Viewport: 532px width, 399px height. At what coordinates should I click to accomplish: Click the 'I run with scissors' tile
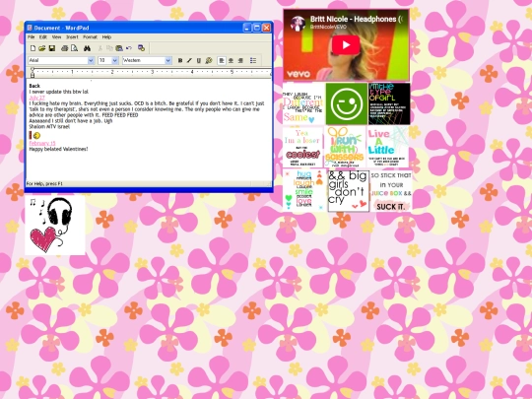345,147
